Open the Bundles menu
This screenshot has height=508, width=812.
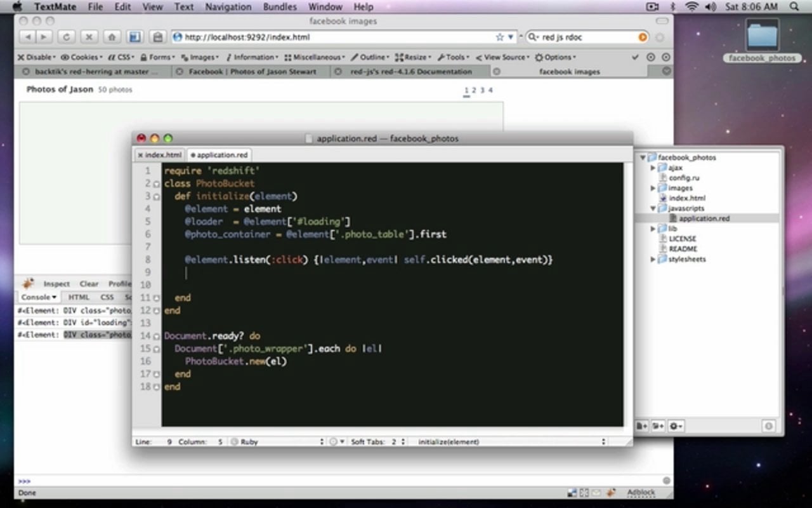point(279,7)
